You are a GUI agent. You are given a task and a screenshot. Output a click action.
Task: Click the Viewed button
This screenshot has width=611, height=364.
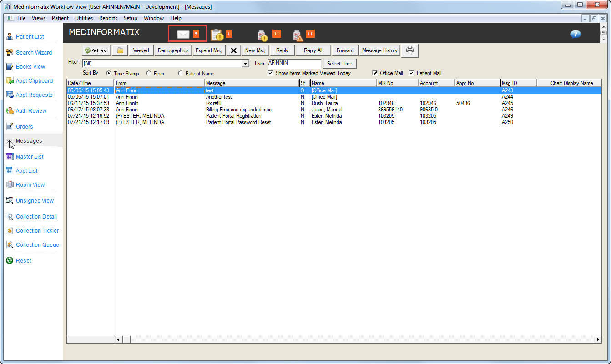[x=141, y=50]
